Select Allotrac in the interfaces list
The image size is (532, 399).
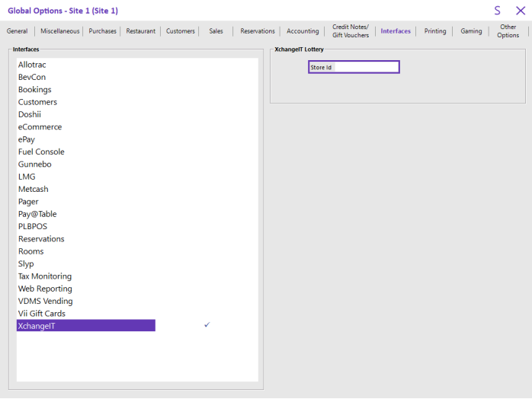click(x=32, y=65)
